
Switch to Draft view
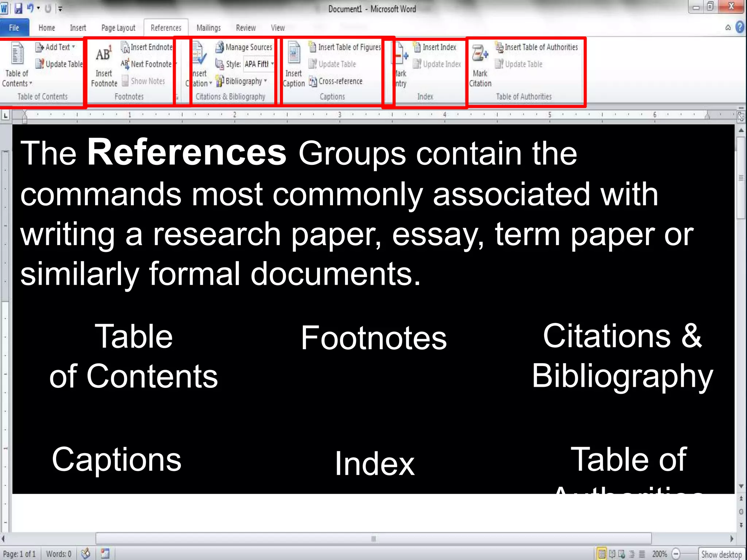[x=642, y=554]
